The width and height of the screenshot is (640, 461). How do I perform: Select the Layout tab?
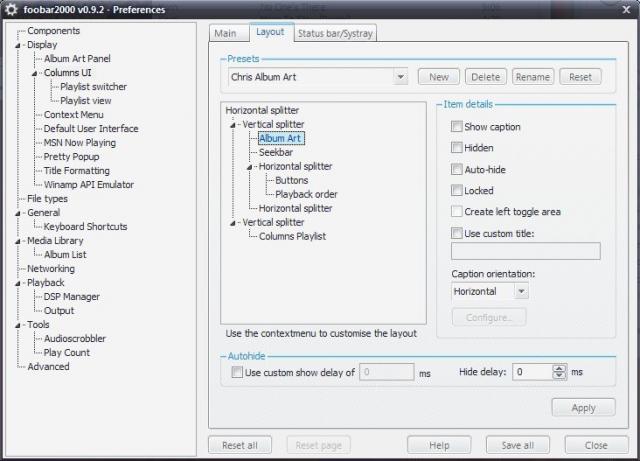click(x=270, y=32)
